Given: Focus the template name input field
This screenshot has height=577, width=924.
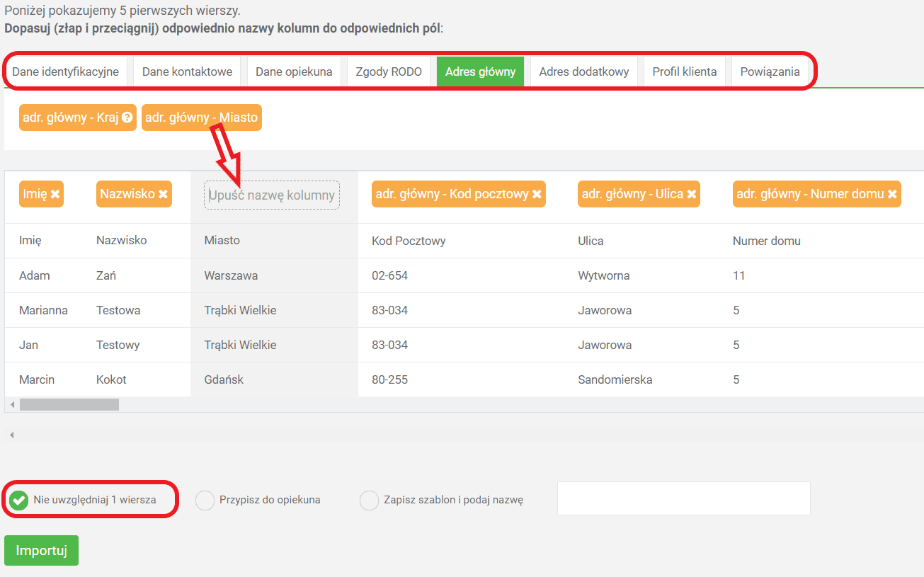Looking at the screenshot, I should coord(683,498).
